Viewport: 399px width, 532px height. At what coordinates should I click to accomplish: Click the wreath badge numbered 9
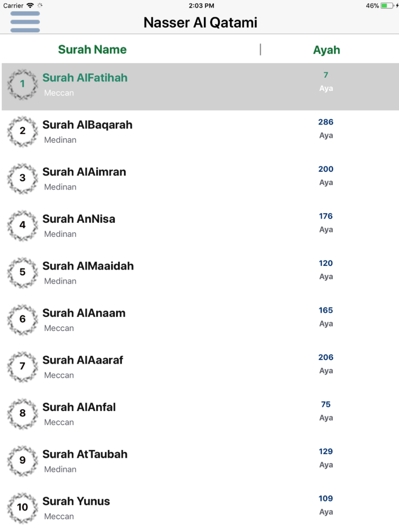[23, 461]
